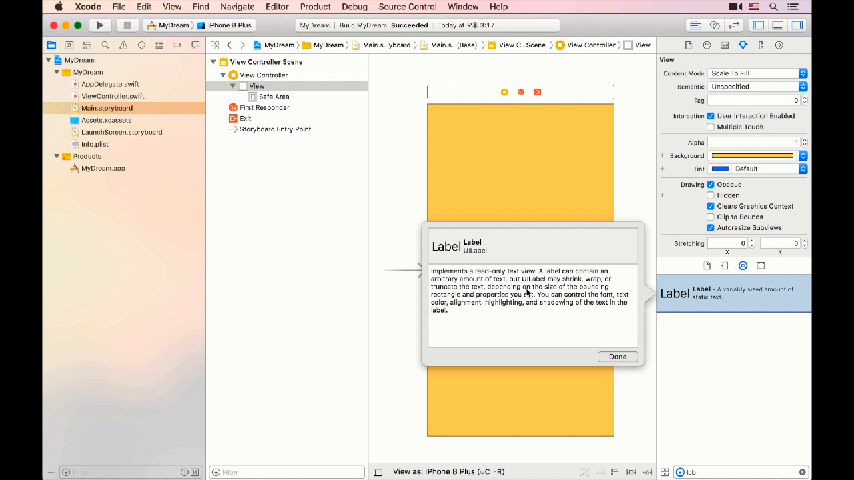Open the Connections inspector
The width and height of the screenshot is (854, 480).
point(779,45)
